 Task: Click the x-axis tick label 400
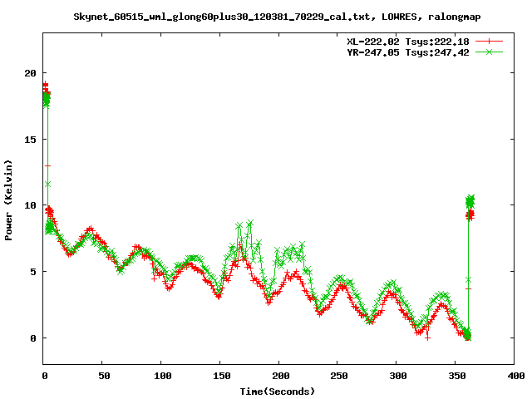pyautogui.click(x=516, y=376)
